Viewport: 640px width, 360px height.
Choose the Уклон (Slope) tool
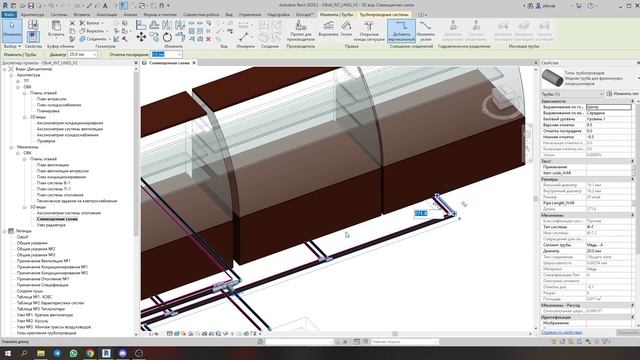(346, 29)
